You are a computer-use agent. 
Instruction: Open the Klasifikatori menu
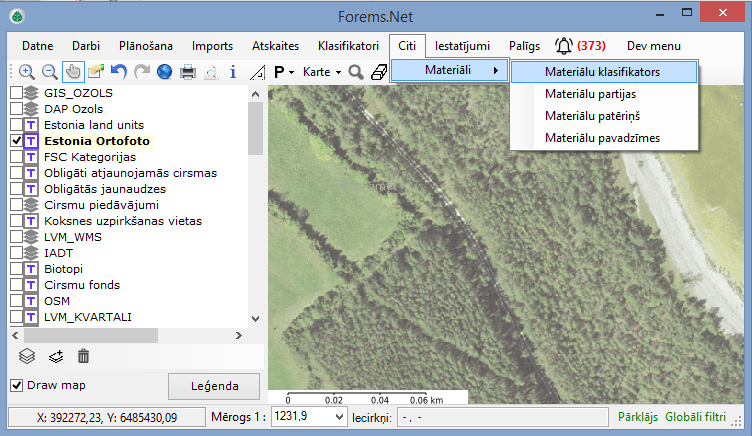coord(348,46)
